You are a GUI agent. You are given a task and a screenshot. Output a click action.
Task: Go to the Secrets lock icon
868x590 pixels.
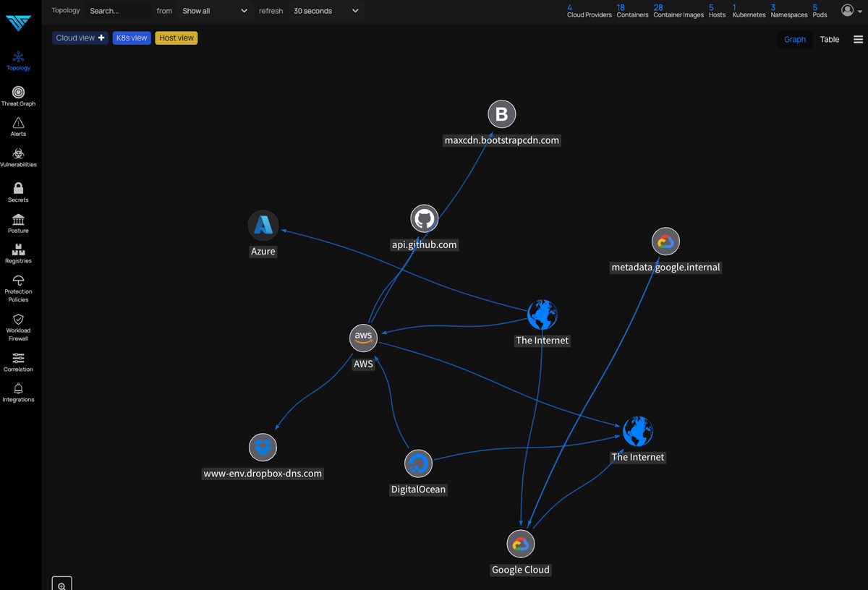(x=18, y=188)
